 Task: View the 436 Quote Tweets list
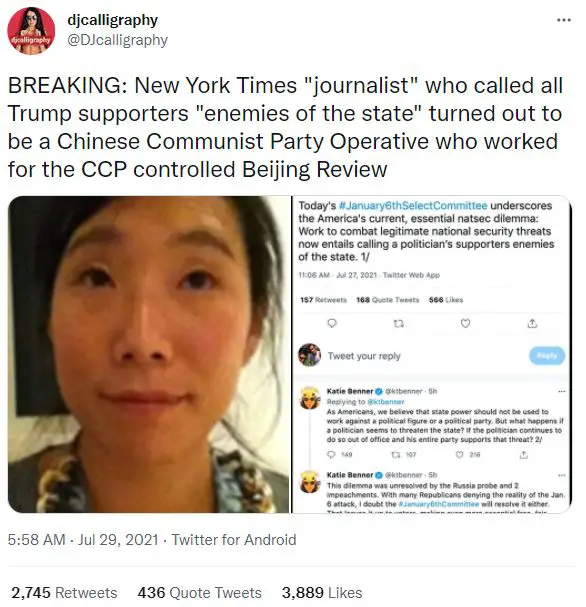pyautogui.click(x=199, y=593)
